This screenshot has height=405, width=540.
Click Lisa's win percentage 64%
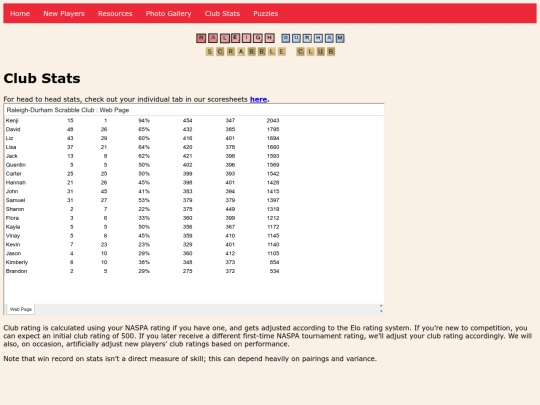pyautogui.click(x=144, y=147)
